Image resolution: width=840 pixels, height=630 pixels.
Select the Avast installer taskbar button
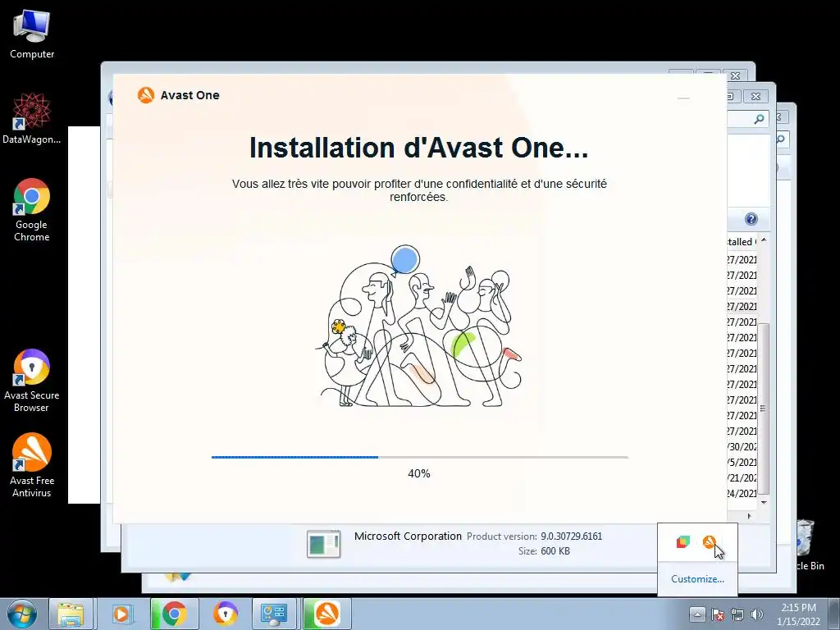click(326, 614)
